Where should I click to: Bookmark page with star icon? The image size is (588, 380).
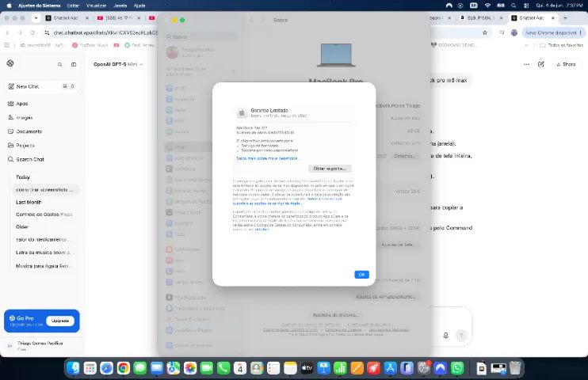point(485,33)
